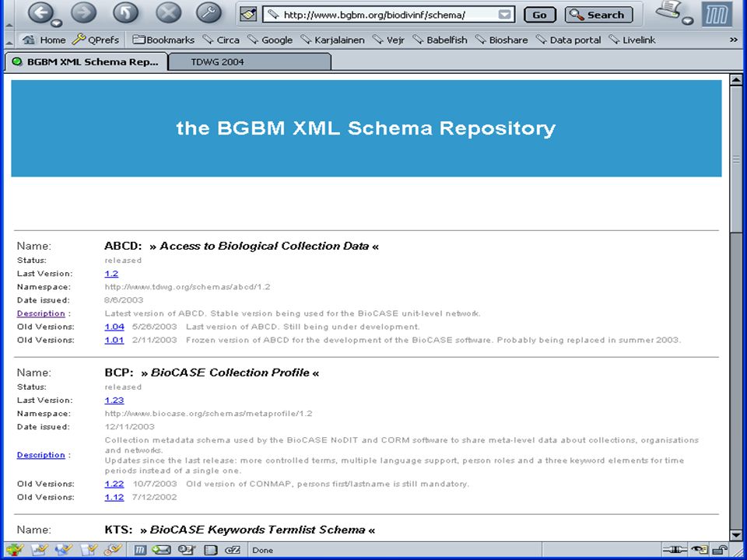747x560 pixels.
Task: Show more bookmarks via the » chevron
Action: click(733, 40)
